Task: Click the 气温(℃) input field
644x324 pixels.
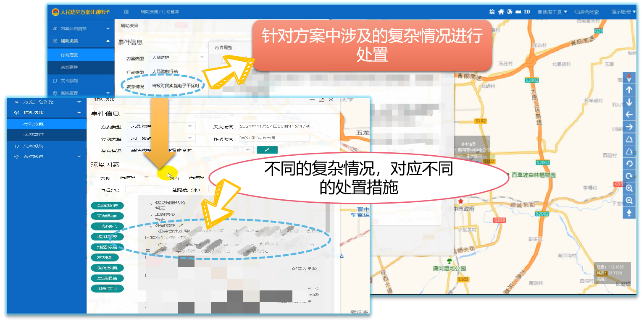Action: 143,189
